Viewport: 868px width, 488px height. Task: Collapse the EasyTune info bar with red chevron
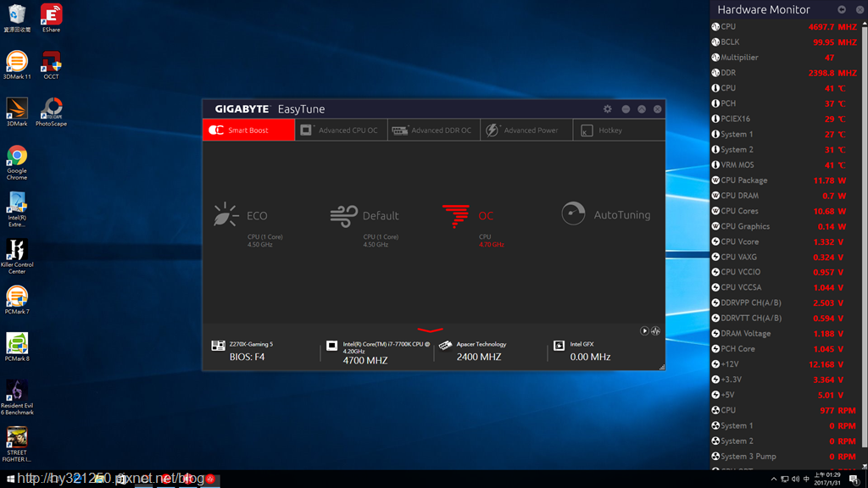430,330
